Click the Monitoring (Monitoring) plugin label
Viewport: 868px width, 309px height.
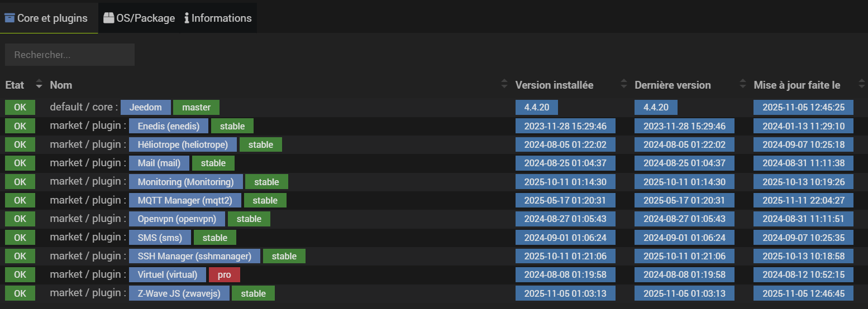tap(186, 182)
